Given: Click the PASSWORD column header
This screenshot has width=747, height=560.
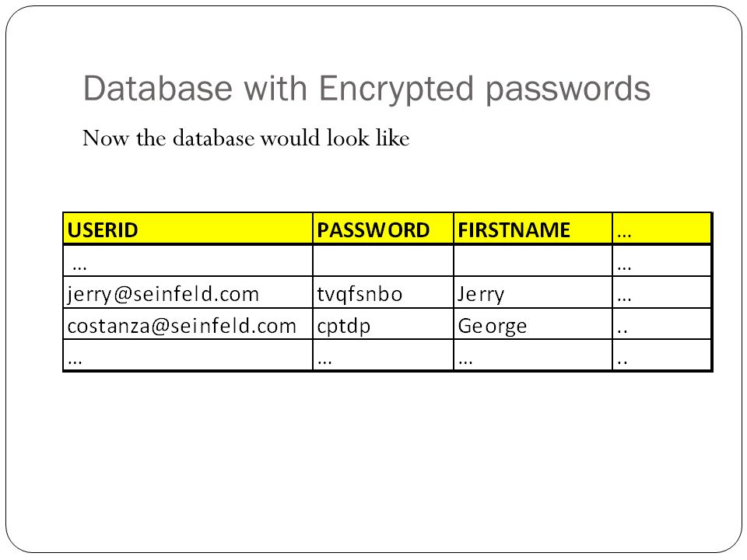Looking at the screenshot, I should pos(383,229).
